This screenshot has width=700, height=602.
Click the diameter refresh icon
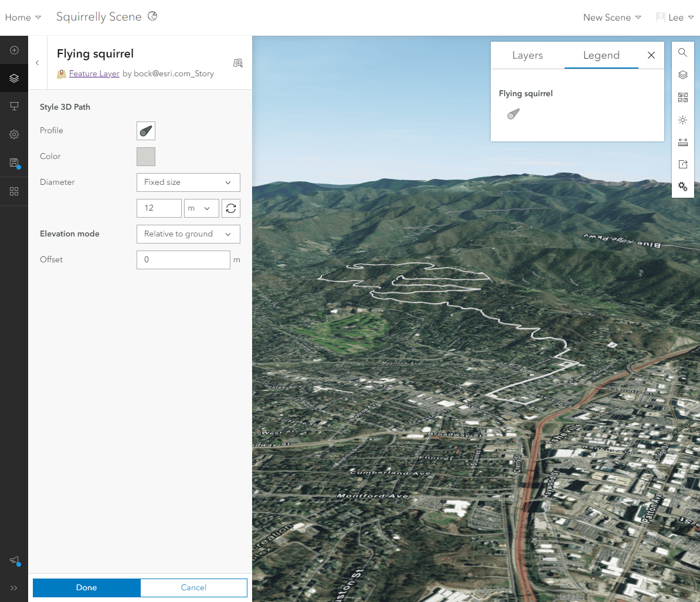(x=231, y=208)
